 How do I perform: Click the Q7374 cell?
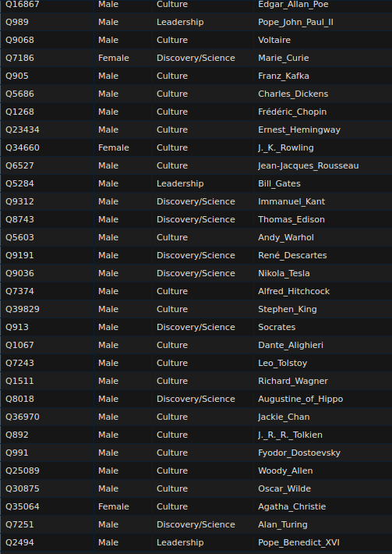click(48, 291)
